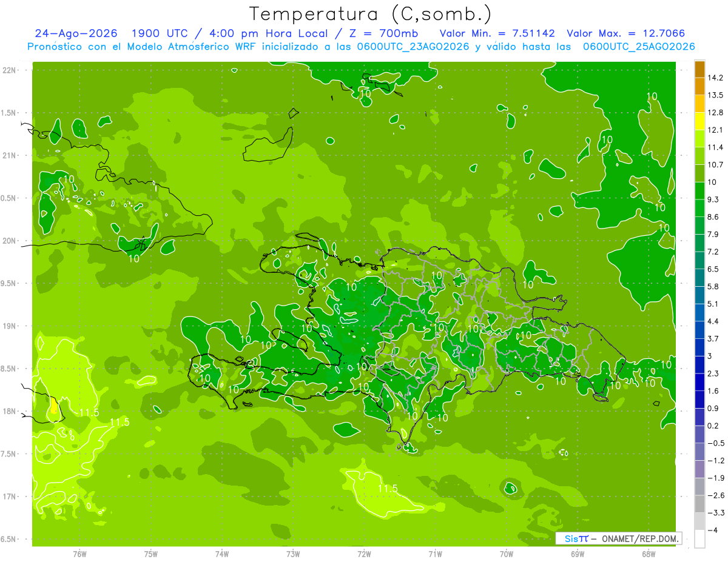Click the '74W' longitude axis label
The width and height of the screenshot is (728, 562).
pos(222,553)
